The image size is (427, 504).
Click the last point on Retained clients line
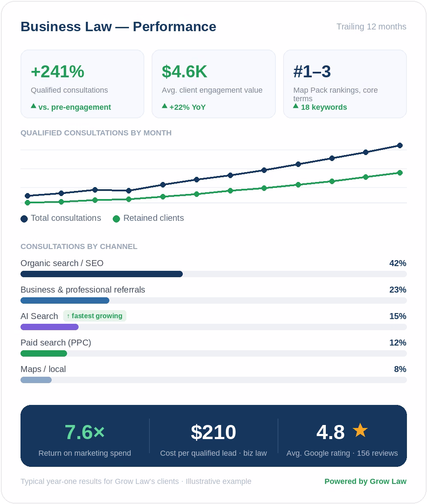click(x=400, y=173)
